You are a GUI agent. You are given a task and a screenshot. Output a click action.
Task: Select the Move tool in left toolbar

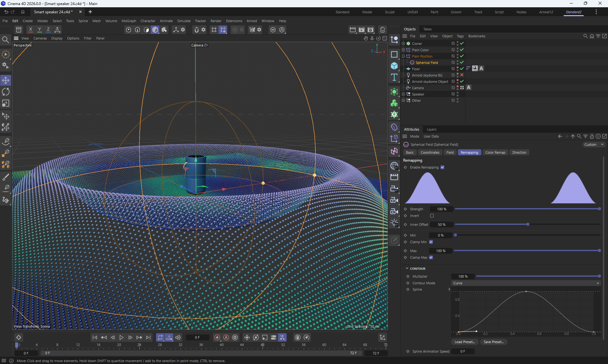click(6, 80)
